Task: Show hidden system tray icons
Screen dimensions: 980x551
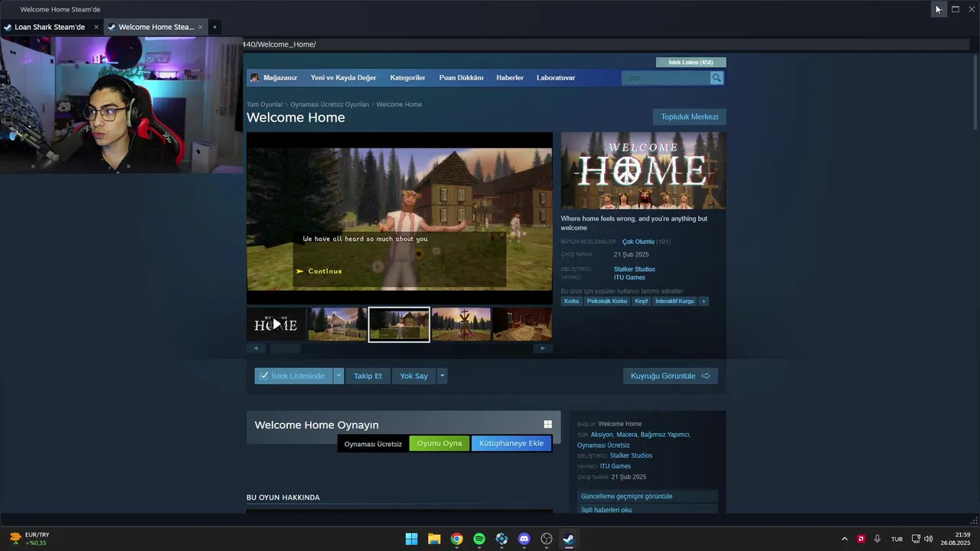Action: point(844,539)
